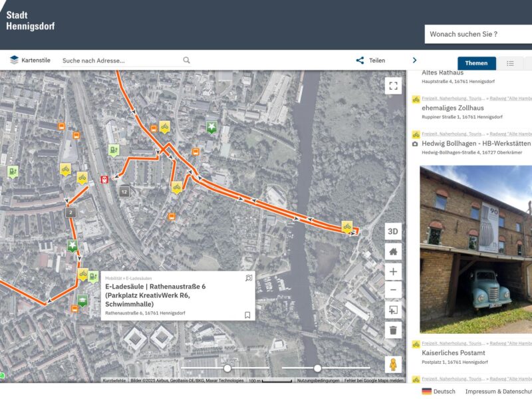Screen dimensions: 532x399
Task: Open Street View with the pegman icon
Action: [393, 364]
